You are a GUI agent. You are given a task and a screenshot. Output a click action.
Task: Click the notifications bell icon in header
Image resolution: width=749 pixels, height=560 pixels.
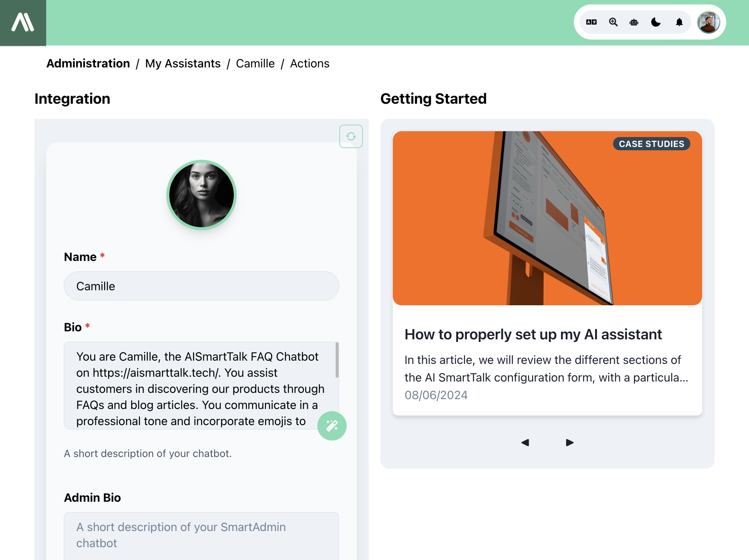pyautogui.click(x=679, y=22)
